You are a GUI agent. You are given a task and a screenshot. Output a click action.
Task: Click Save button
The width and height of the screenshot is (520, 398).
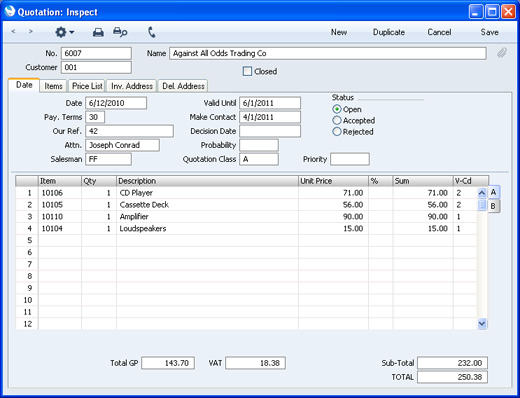tap(489, 32)
